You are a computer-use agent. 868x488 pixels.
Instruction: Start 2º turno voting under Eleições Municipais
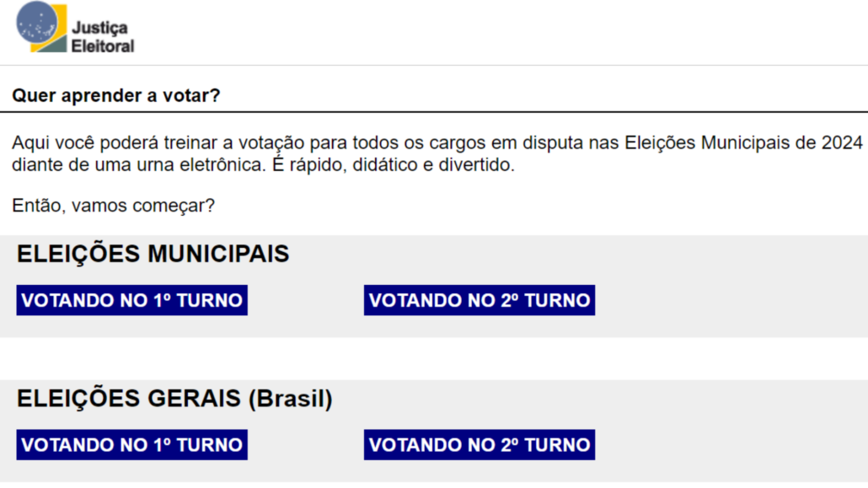click(x=479, y=300)
